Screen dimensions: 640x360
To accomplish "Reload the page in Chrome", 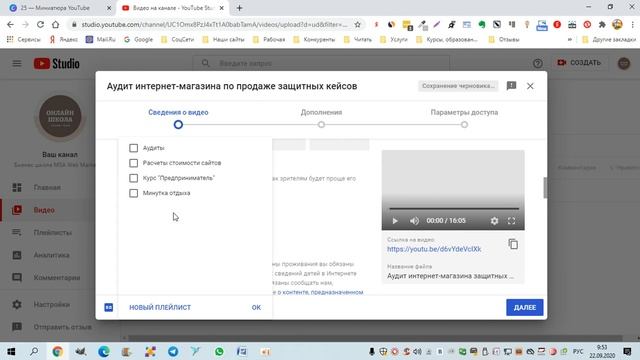I will coord(40,24).
